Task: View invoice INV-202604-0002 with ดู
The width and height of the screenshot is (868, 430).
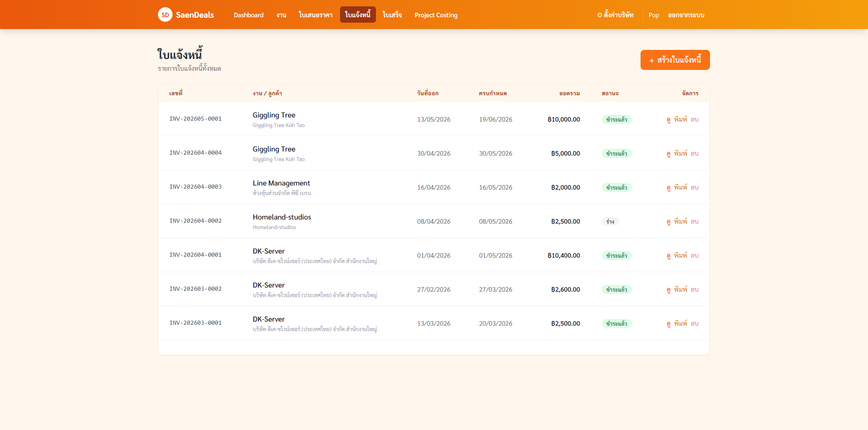Action: (x=668, y=222)
